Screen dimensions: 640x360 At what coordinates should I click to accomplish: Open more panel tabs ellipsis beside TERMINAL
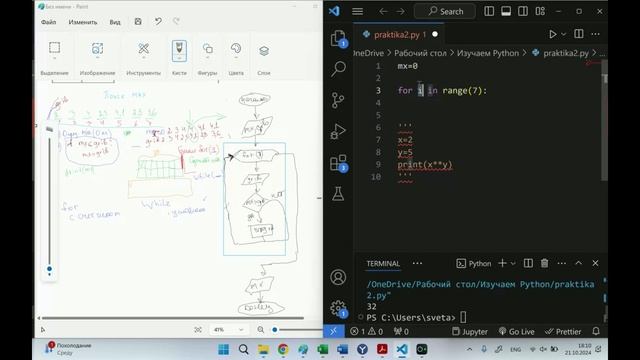click(x=417, y=264)
